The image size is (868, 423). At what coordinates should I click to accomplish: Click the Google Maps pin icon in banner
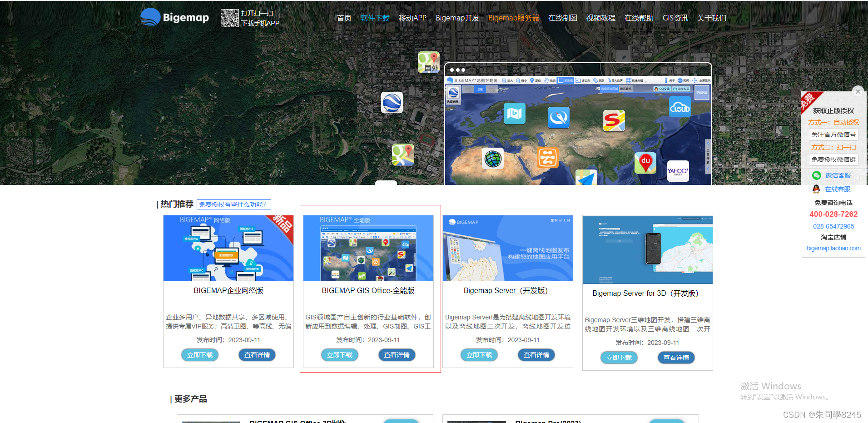[403, 154]
